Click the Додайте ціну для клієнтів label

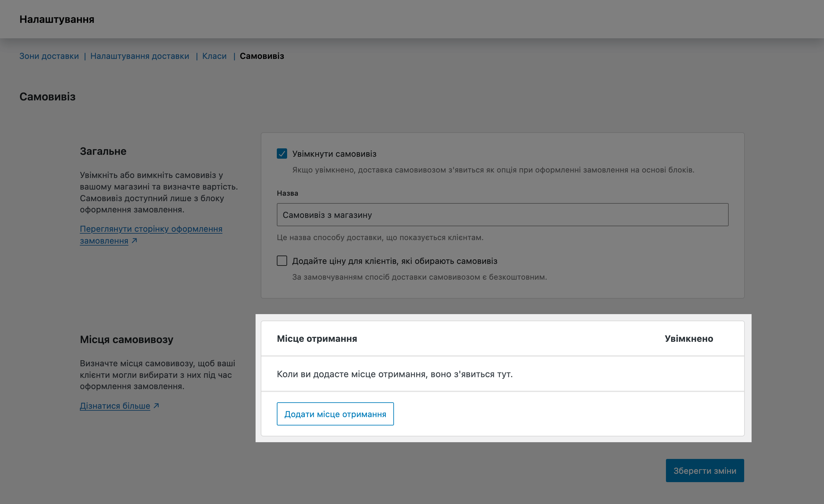click(395, 261)
